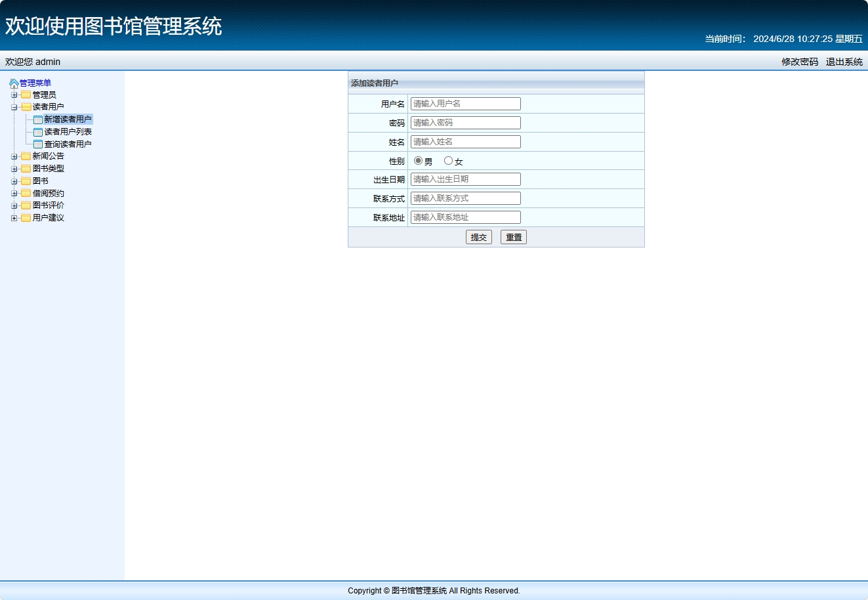Open the 新闻公告 folder icon
The height and width of the screenshot is (600, 868).
click(25, 156)
